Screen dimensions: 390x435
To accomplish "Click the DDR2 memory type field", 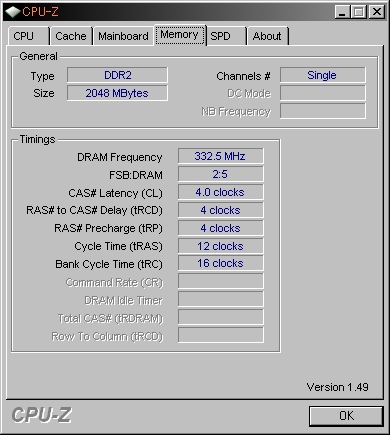I will tap(117, 75).
